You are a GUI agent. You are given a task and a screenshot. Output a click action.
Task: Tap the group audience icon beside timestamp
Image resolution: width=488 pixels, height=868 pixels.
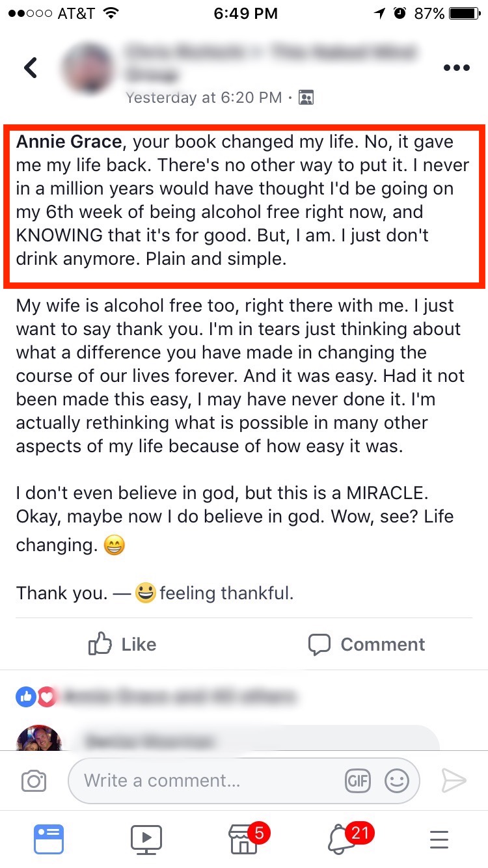point(306,98)
